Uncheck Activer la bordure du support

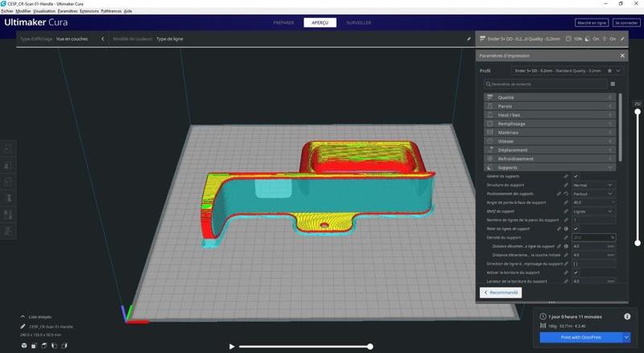point(576,272)
